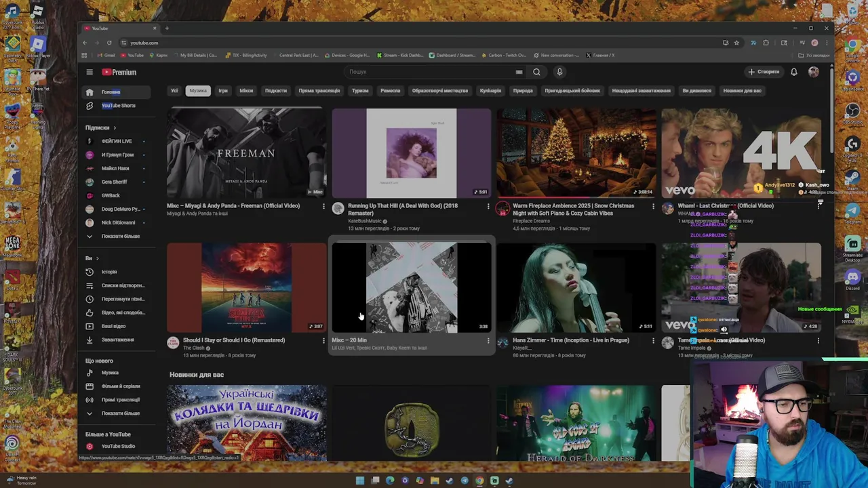Open ФЕЙГИН LIVE subscription channel
This screenshot has height=488, width=868.
coord(116,141)
